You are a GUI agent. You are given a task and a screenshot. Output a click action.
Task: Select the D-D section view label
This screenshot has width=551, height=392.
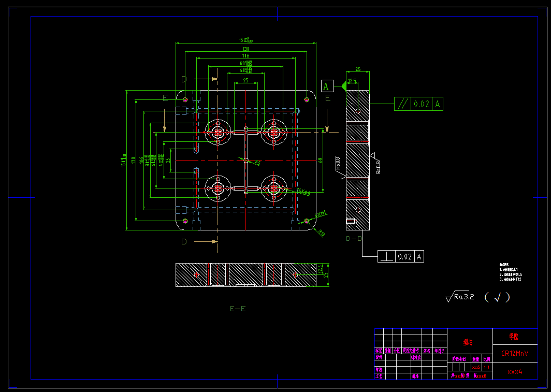354,239
